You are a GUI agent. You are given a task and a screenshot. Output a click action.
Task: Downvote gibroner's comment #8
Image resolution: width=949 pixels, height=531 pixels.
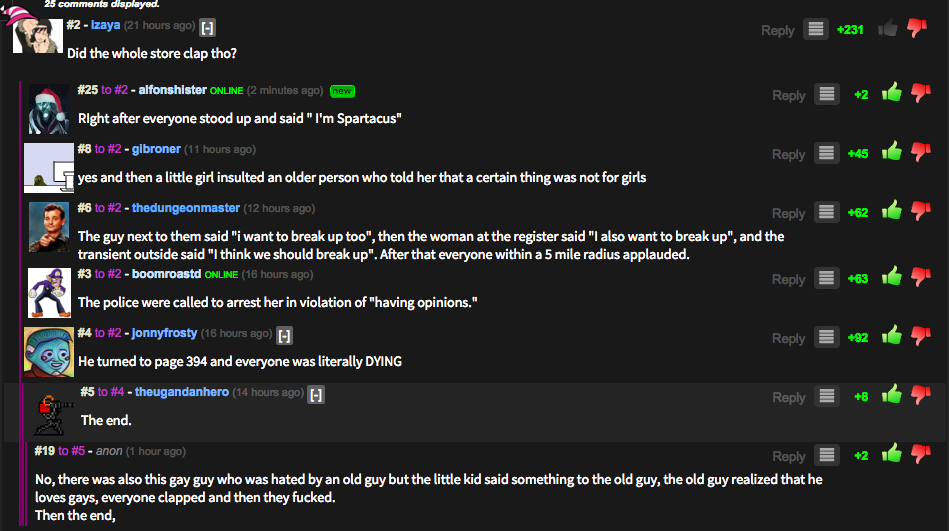[919, 153]
